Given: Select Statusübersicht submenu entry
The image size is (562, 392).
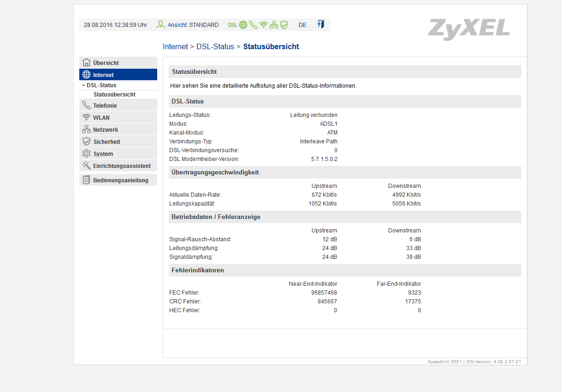Looking at the screenshot, I should pos(115,95).
